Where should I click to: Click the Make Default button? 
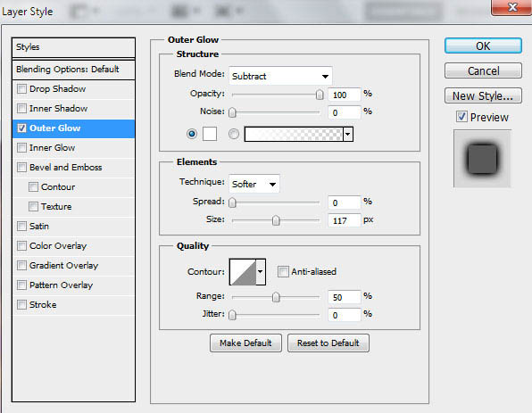[x=245, y=343]
